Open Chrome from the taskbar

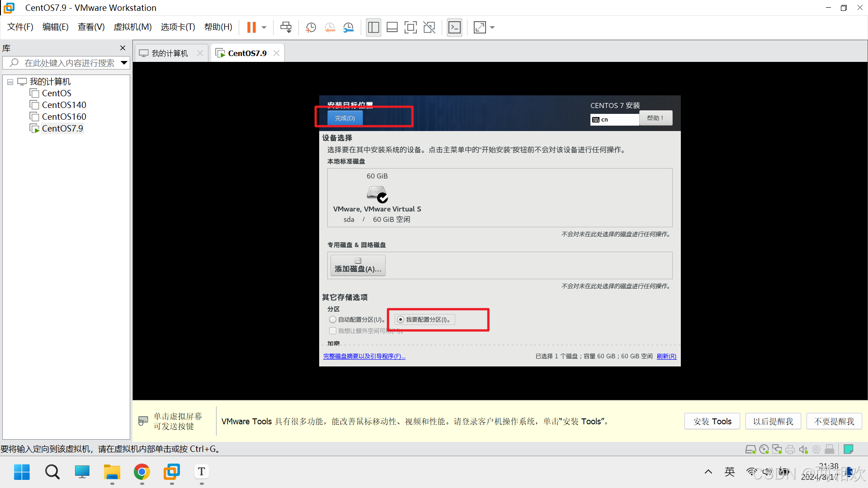point(142,472)
